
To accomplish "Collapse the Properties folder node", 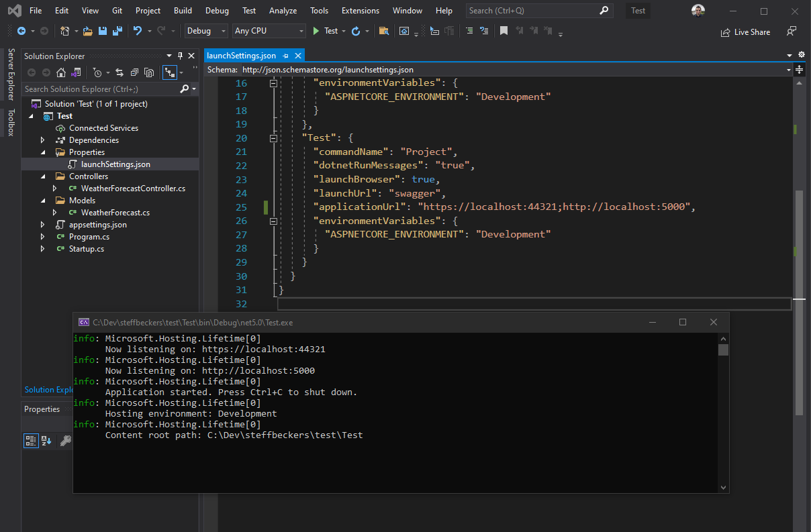I will pyautogui.click(x=42, y=152).
